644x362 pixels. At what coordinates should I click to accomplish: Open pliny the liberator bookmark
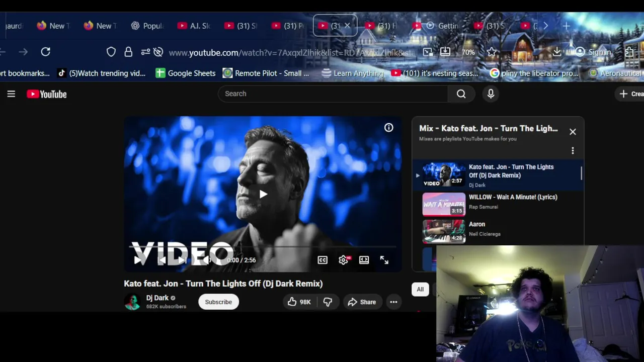(534, 73)
